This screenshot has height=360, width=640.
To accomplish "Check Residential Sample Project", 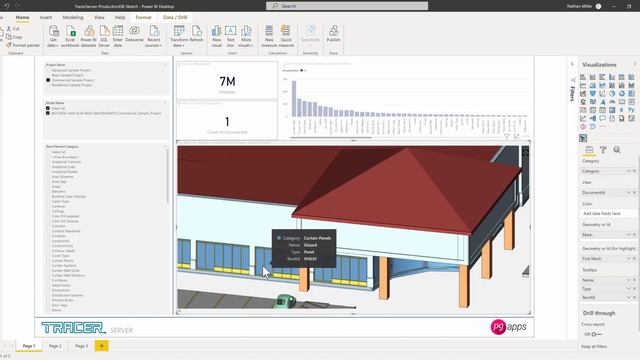I will [48, 85].
